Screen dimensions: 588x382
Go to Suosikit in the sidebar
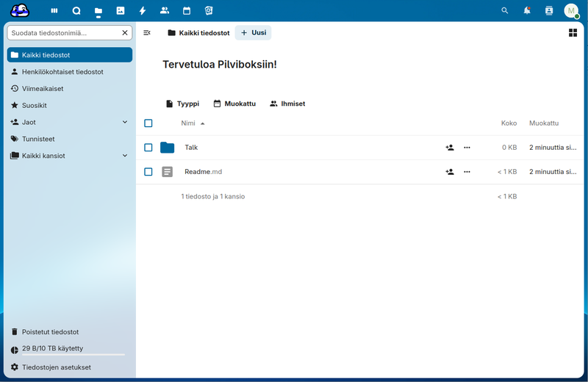(35, 105)
